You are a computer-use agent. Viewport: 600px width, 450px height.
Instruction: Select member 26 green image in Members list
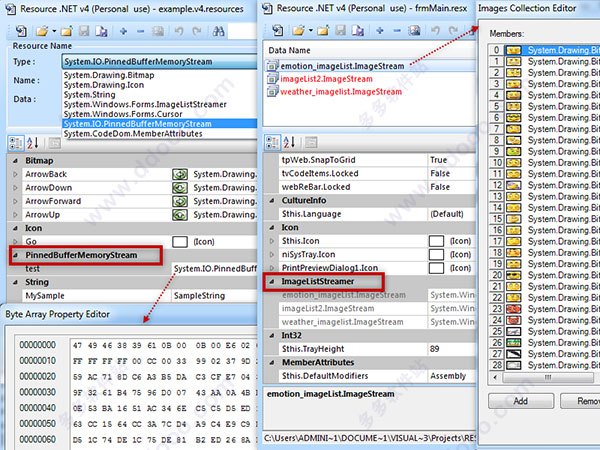click(544, 342)
